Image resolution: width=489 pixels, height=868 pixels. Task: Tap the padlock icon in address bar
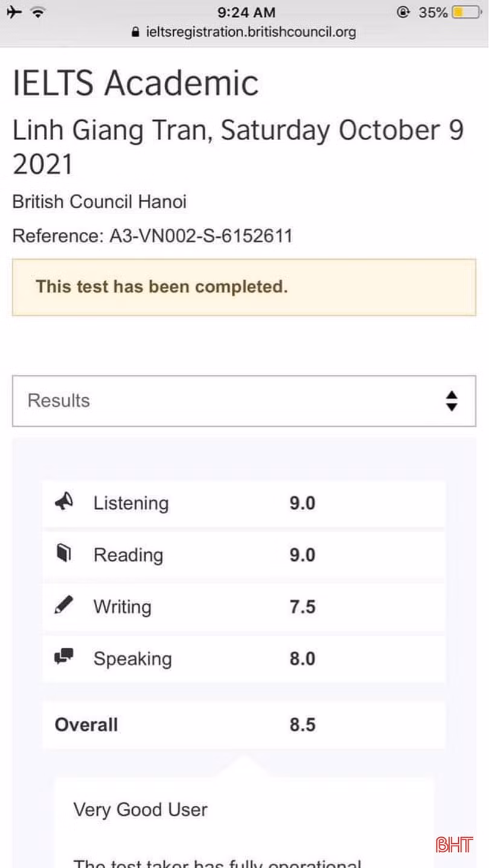tap(136, 32)
